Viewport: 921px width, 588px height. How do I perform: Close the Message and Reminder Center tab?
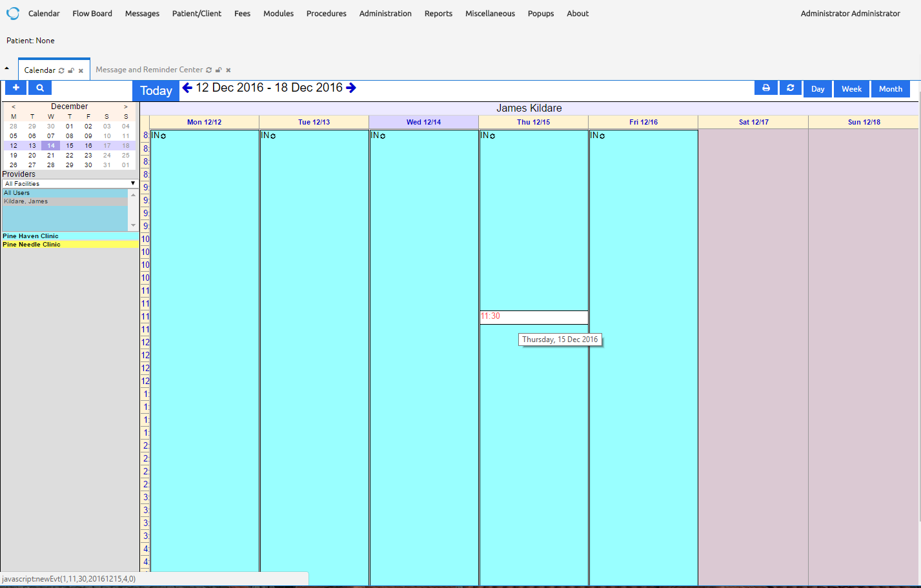tap(228, 70)
